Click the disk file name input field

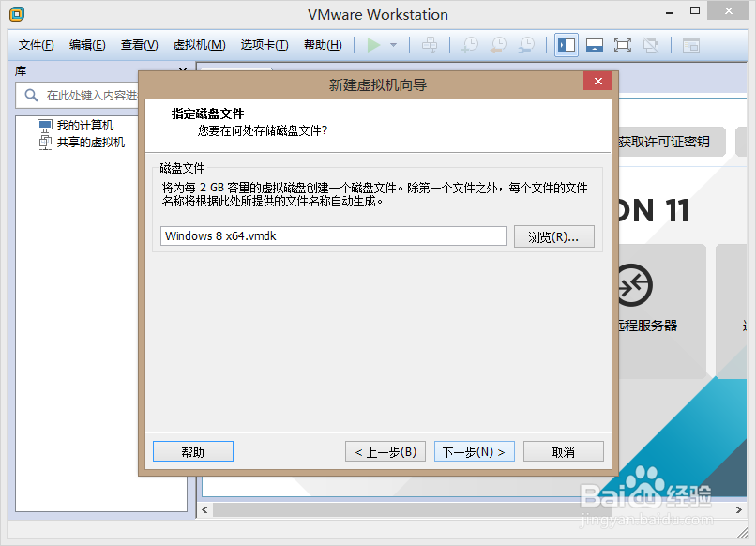click(333, 236)
